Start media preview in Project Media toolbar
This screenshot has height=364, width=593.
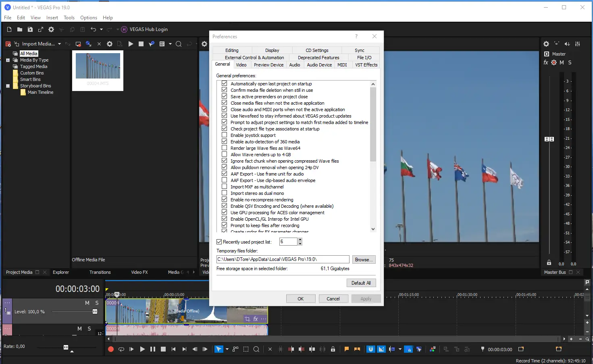(x=131, y=44)
